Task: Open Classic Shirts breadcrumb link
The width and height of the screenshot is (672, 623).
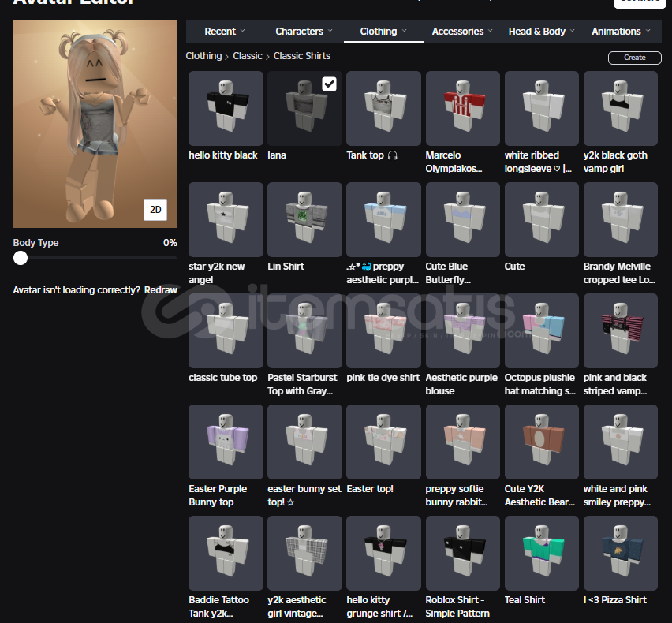Action: [302, 56]
